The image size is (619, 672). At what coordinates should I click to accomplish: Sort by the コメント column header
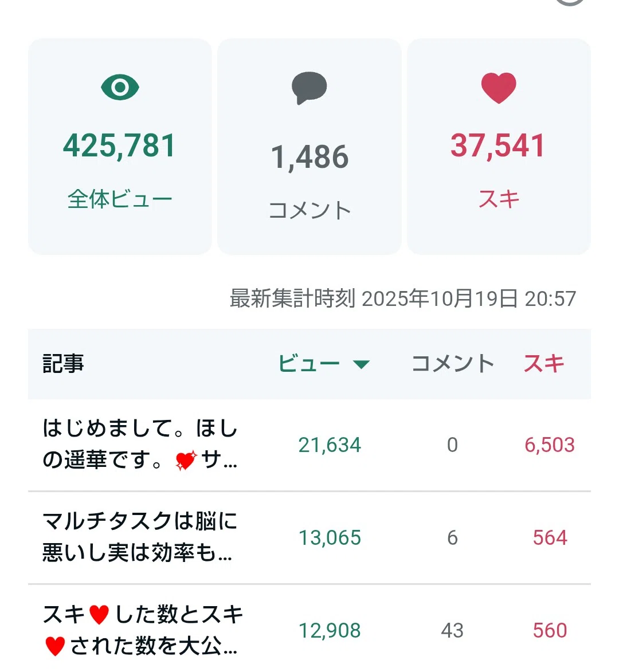pos(453,364)
